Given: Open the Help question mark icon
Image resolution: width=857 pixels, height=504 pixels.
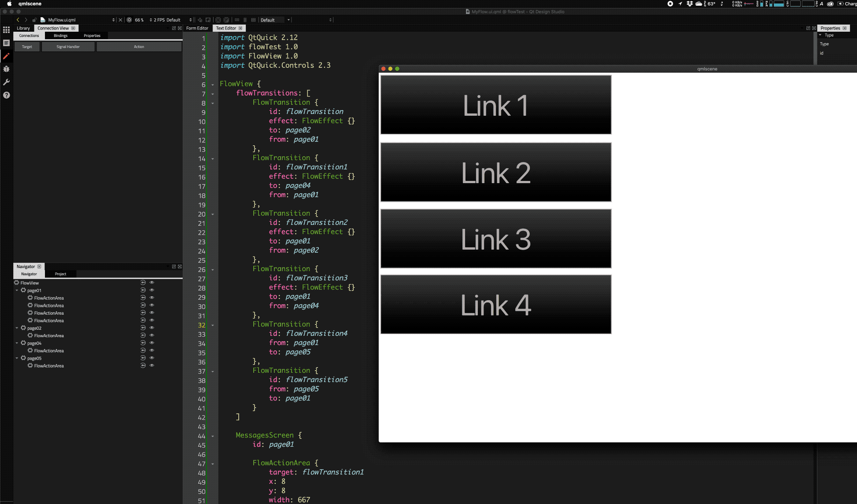Looking at the screenshot, I should click(6, 95).
